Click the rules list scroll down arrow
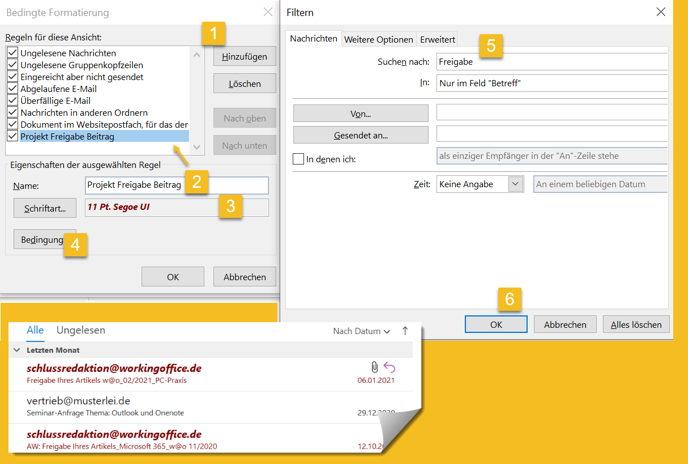 pyautogui.click(x=197, y=147)
